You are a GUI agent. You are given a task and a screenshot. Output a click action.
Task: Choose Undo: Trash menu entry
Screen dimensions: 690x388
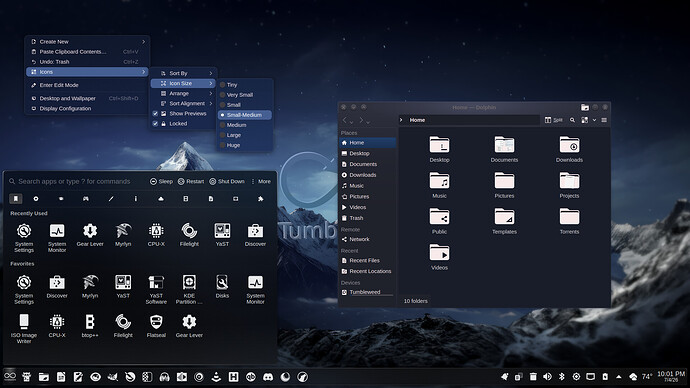[87, 62]
